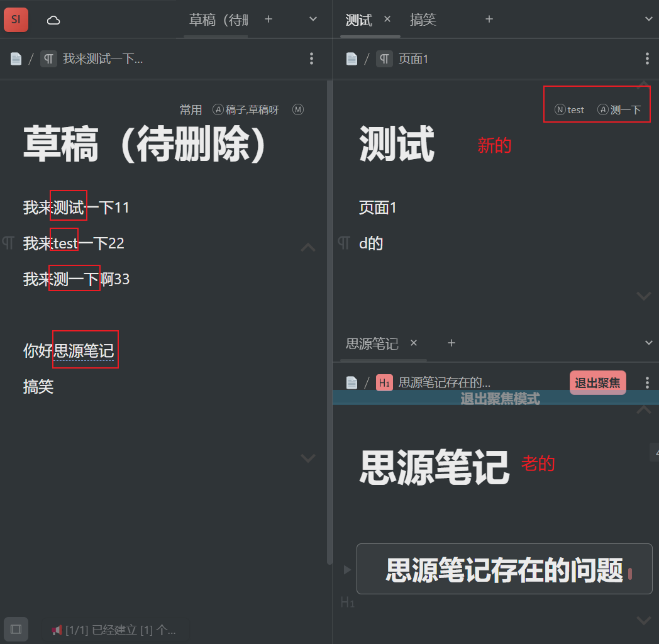Screen dimensions: 659x644
Task: Click the 退出聚焦 button
Action: 597,383
